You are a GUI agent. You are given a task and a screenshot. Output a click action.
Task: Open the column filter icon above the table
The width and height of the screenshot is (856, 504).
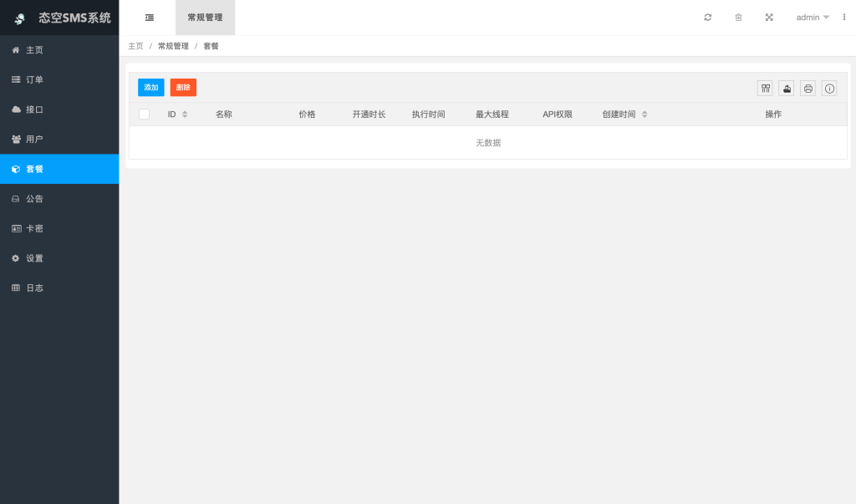[765, 89]
